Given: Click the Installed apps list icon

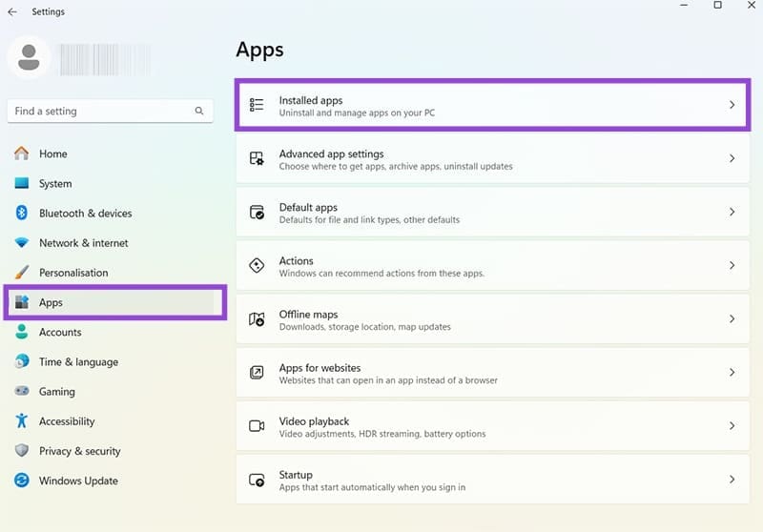Looking at the screenshot, I should coord(257,105).
